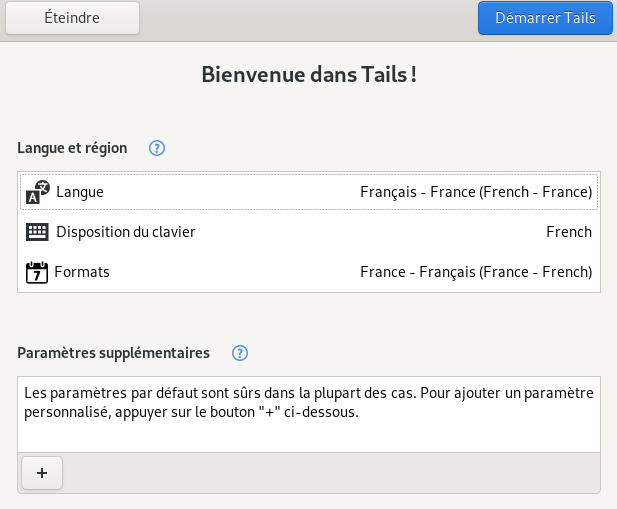Click the Français - France language value
The height and width of the screenshot is (509, 617).
(x=476, y=192)
